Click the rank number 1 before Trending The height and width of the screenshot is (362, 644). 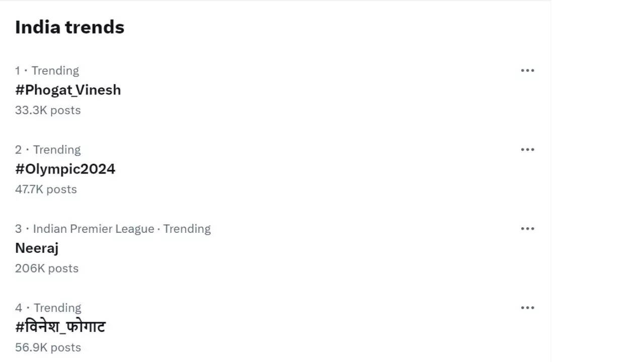click(18, 70)
